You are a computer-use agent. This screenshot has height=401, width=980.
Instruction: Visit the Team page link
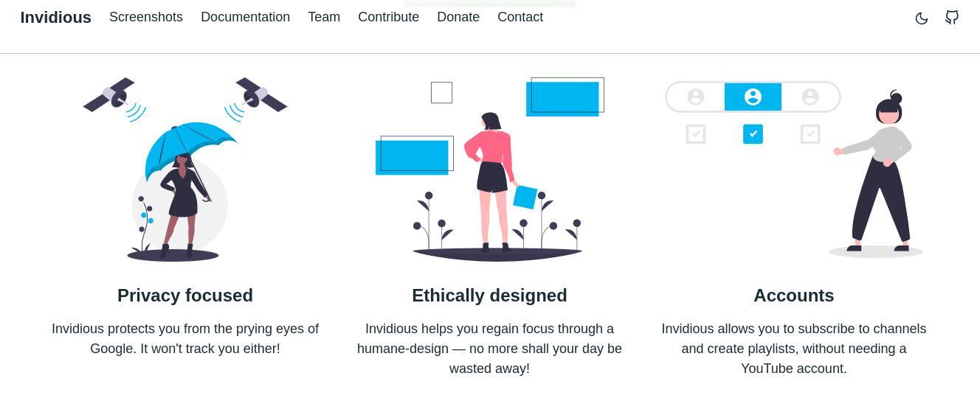pos(324,17)
